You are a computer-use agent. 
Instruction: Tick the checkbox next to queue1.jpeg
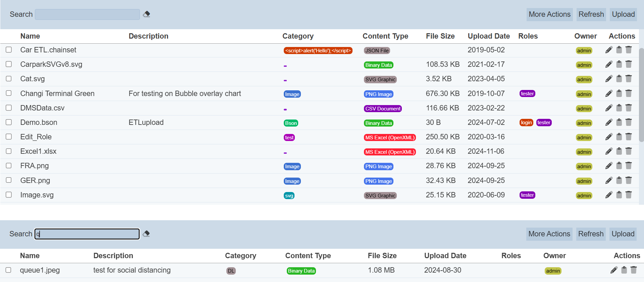point(8,270)
